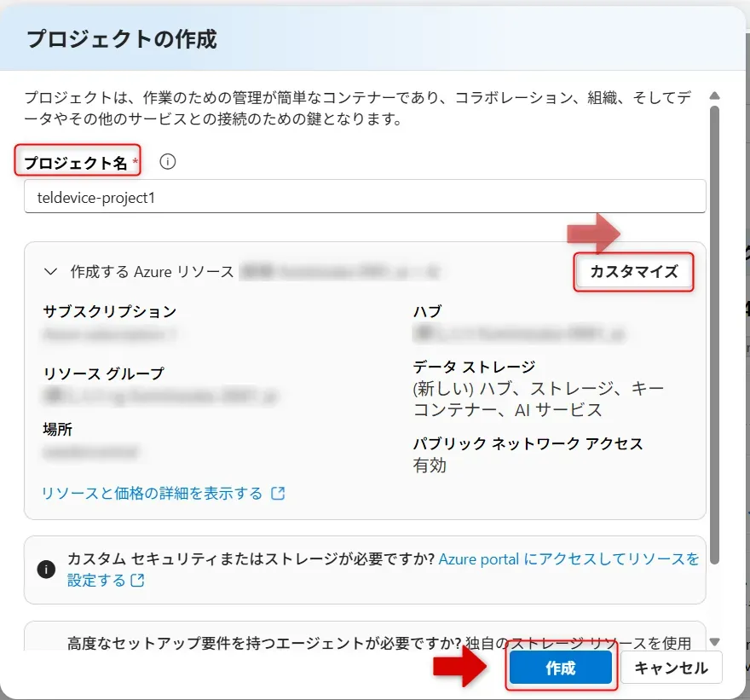Open the リソースと価格の詳細を表示する link
Screen dimensions: 750x700
pyautogui.click(x=153, y=493)
